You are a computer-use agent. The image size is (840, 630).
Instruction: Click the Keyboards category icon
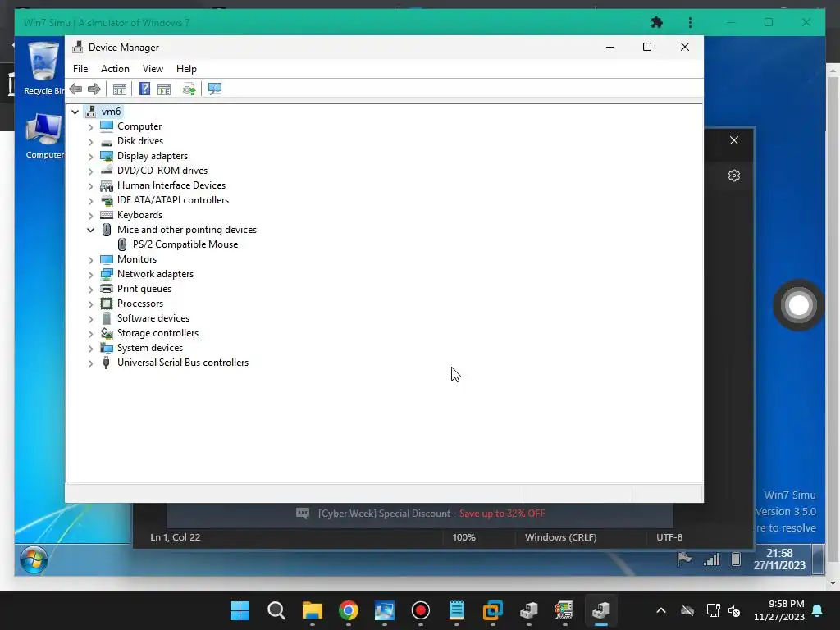[x=107, y=215]
